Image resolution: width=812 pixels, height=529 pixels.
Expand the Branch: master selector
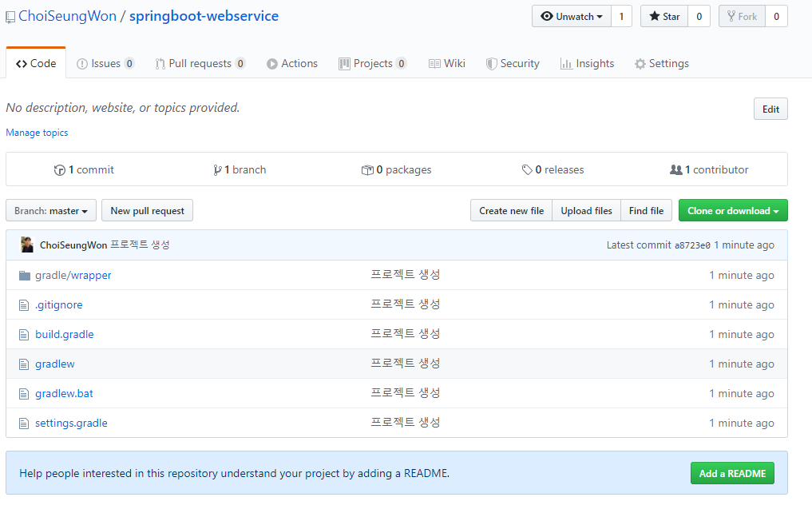51,210
